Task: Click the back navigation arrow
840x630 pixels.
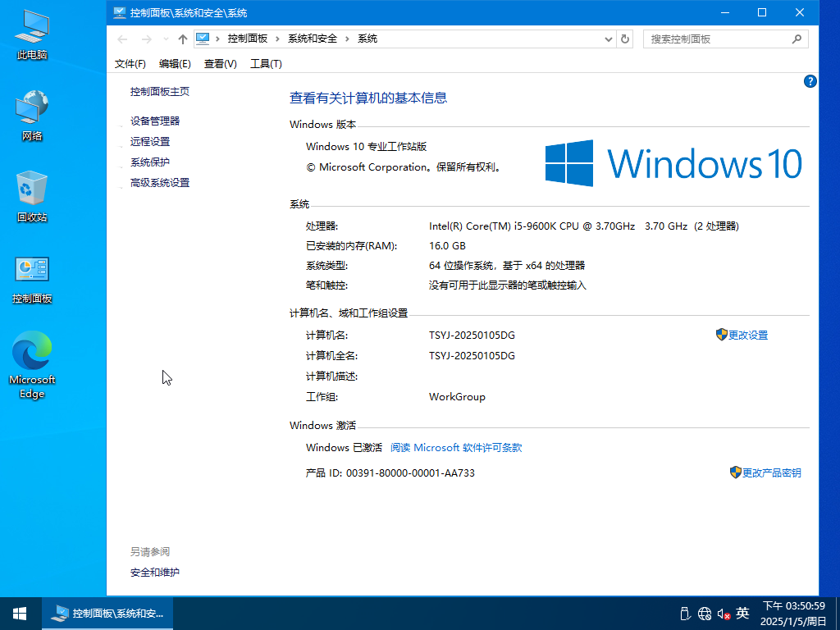Action: pos(122,39)
